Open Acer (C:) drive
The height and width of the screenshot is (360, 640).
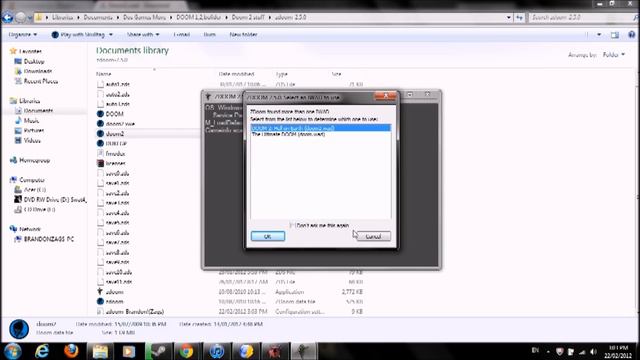coord(34,190)
